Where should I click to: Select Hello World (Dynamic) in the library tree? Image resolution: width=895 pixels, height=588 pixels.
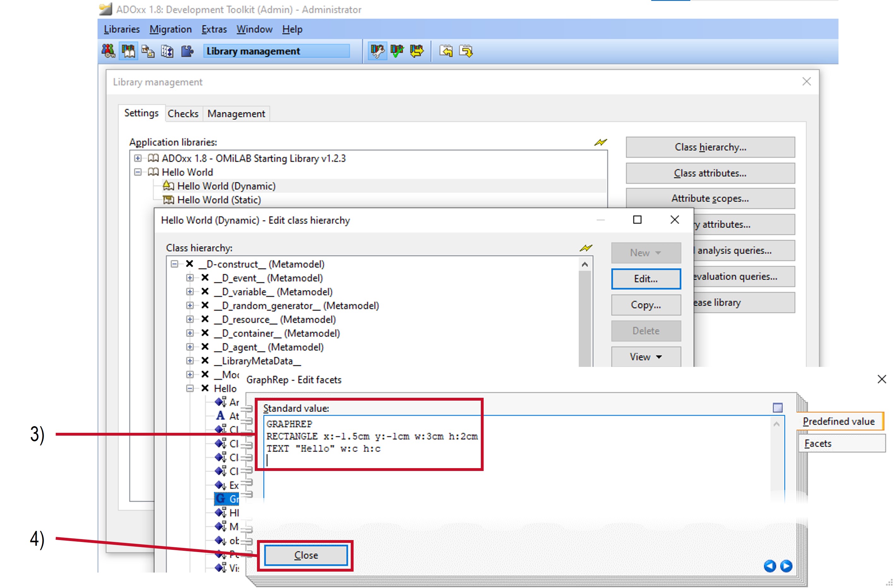point(226,186)
